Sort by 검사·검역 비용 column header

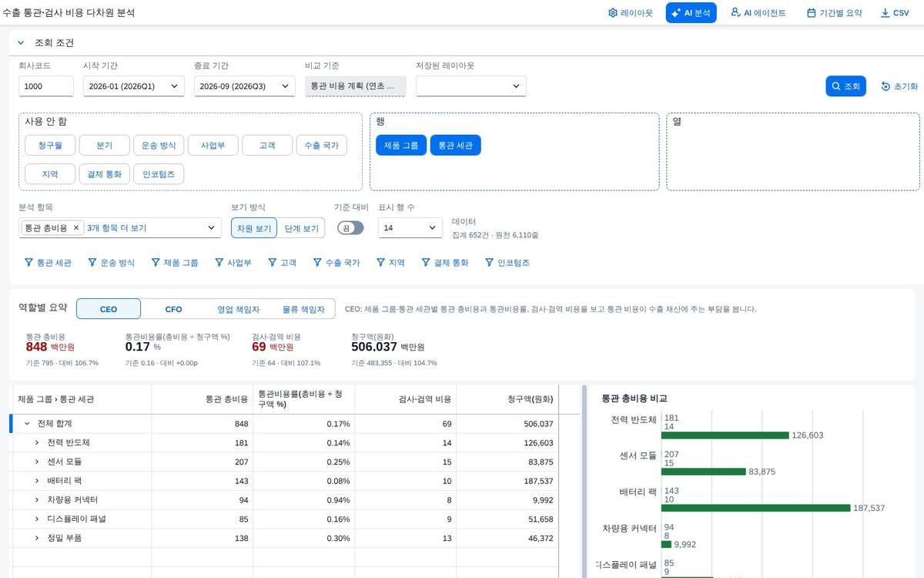tap(405, 399)
